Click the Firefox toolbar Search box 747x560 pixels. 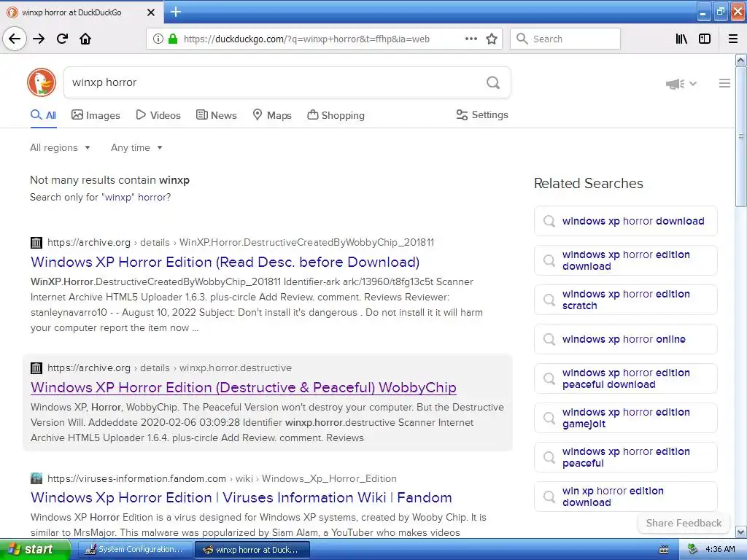pyautogui.click(x=565, y=39)
